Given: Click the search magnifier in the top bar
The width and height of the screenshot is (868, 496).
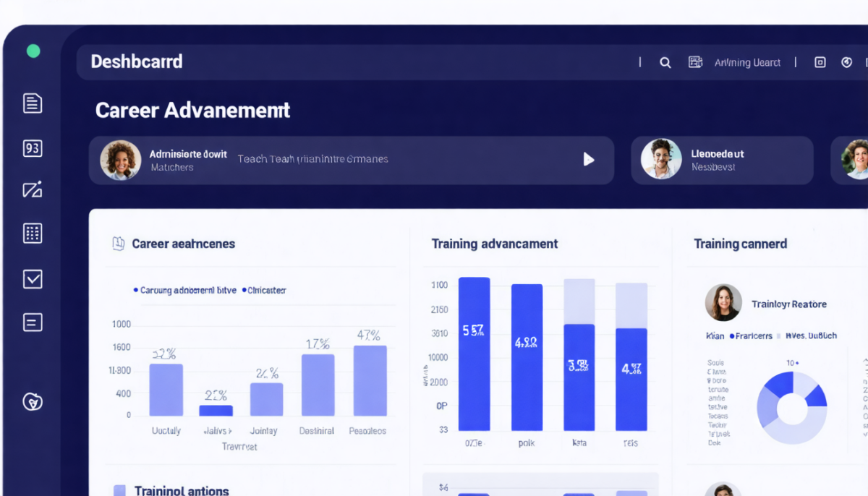Looking at the screenshot, I should 665,62.
